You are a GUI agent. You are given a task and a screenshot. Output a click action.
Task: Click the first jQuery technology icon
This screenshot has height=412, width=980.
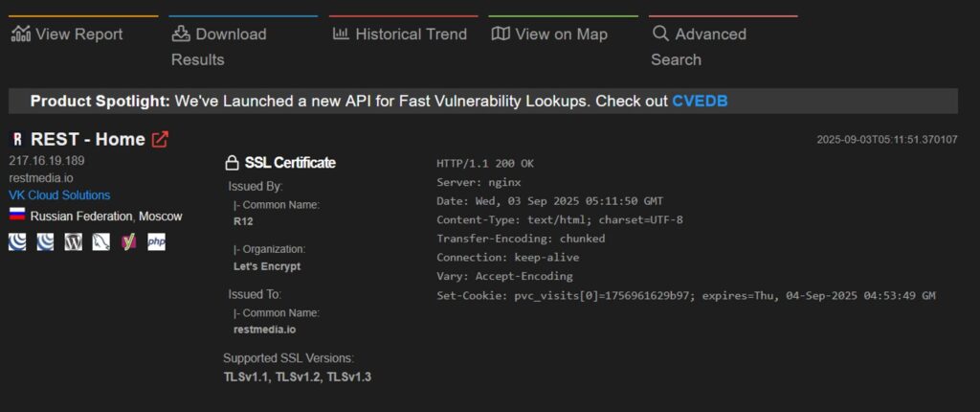[x=17, y=241]
